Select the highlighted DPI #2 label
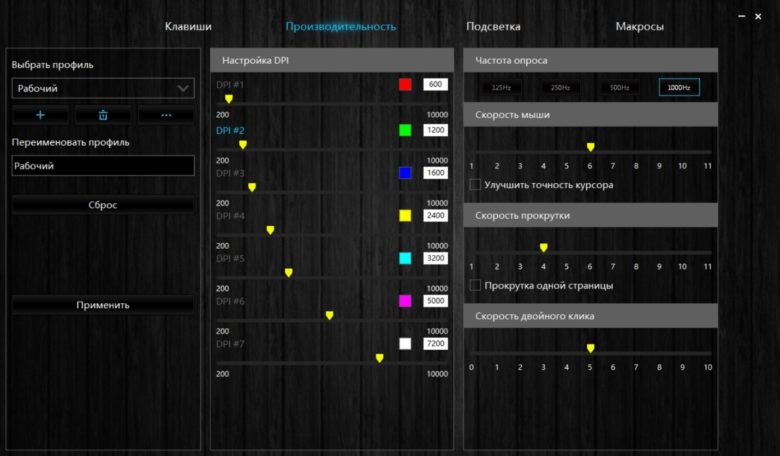 (x=230, y=131)
